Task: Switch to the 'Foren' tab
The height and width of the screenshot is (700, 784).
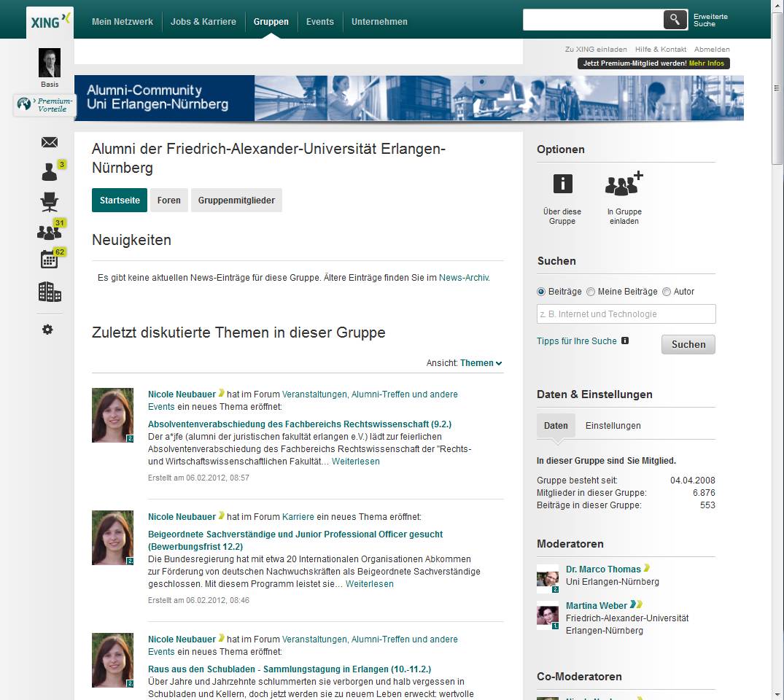Action: click(x=168, y=201)
